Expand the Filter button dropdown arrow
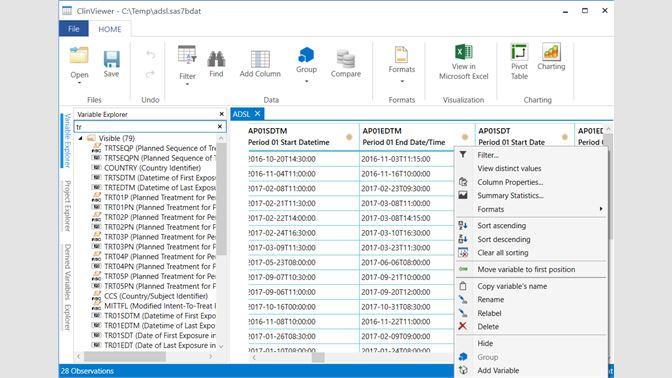The height and width of the screenshot is (378, 672). pos(187,84)
